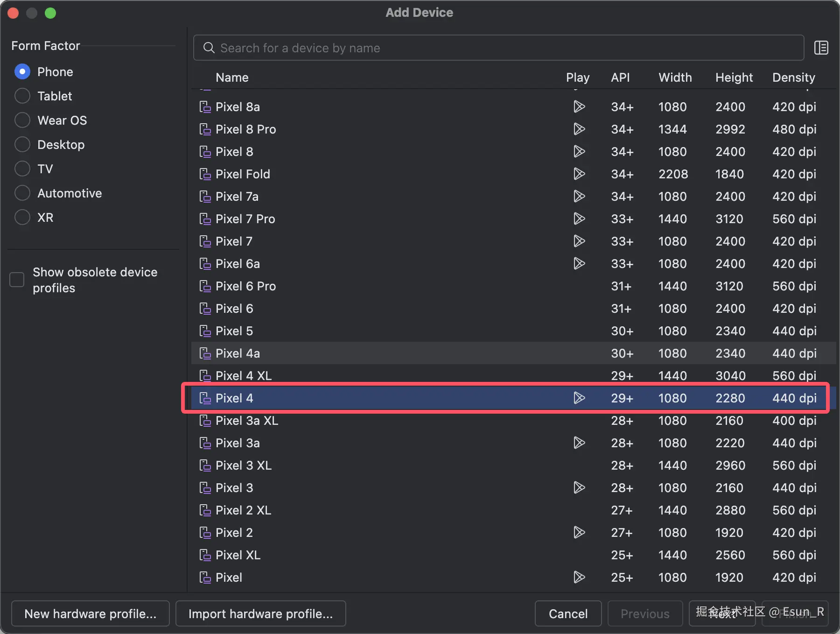Screen dimensions: 840x634
Task: Select the Pixel 6 Pro device name
Action: tap(245, 286)
